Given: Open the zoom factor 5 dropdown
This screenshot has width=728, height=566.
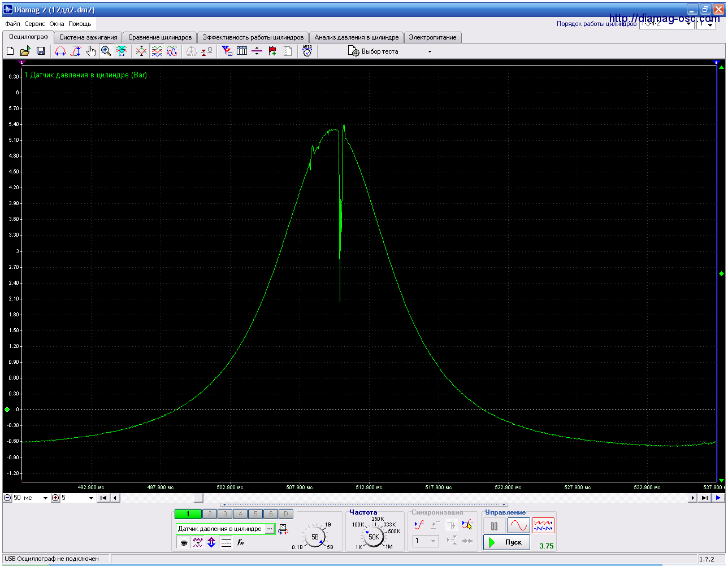Looking at the screenshot, I should 91,498.
